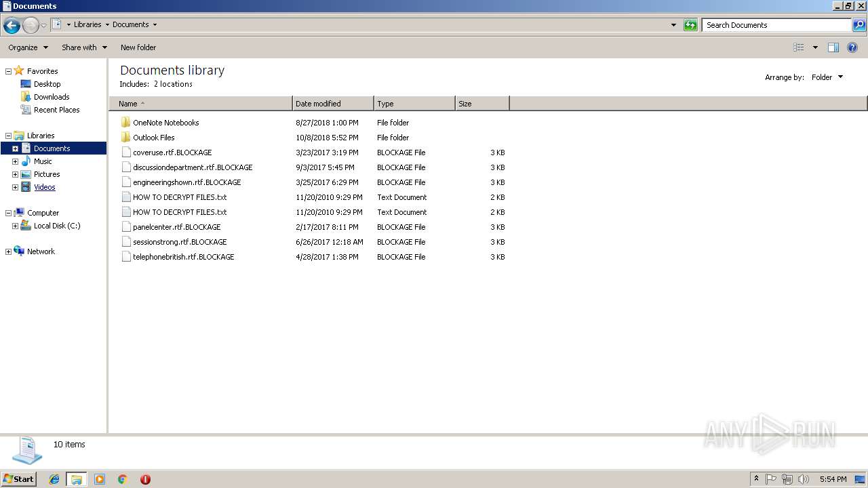
Task: Click the New folder button
Action: pos(138,47)
